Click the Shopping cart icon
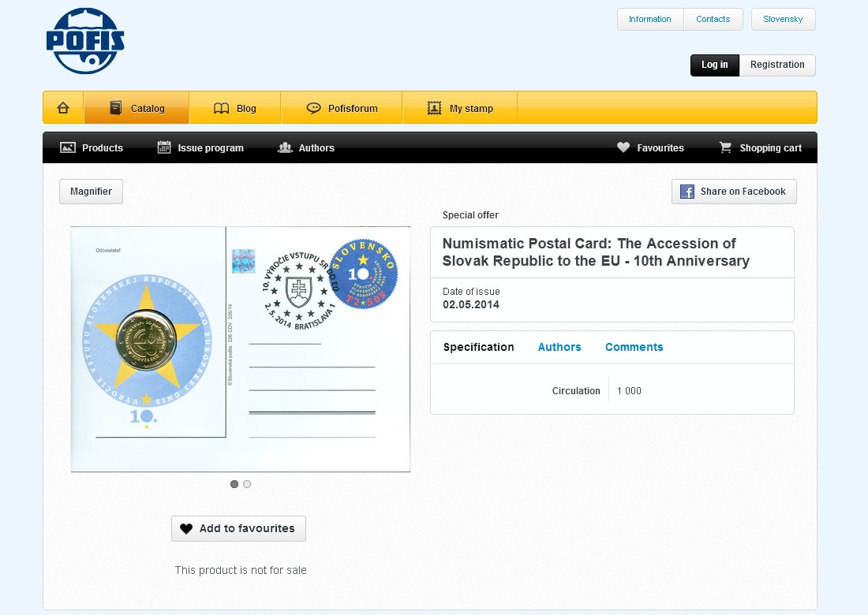Viewport: 868px width, 615px height. (725, 147)
